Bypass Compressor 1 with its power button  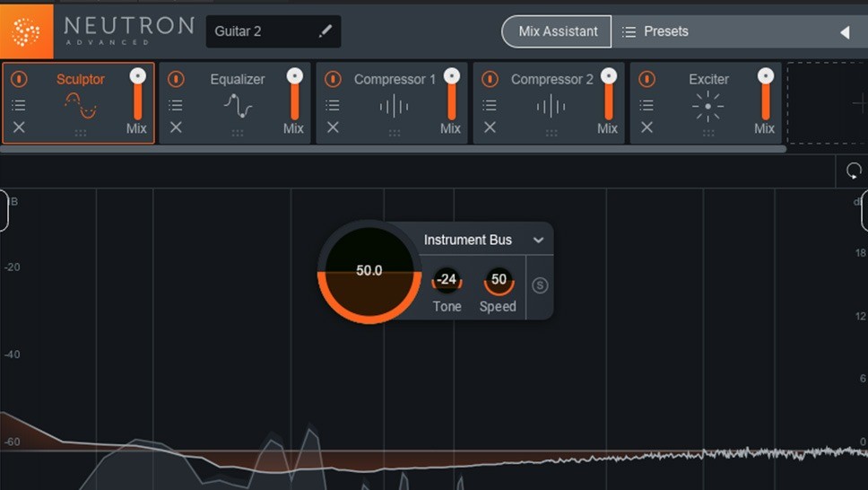tap(333, 79)
